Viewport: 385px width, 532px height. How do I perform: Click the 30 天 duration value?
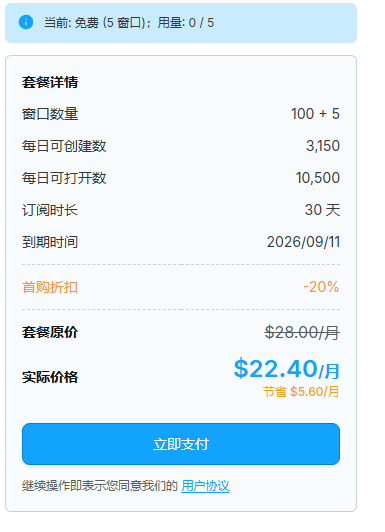[x=322, y=210]
